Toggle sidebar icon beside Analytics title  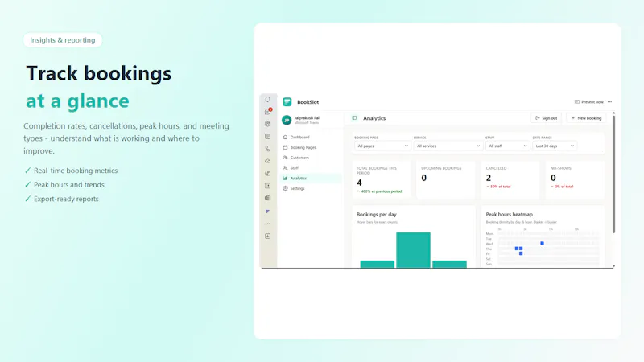pyautogui.click(x=354, y=118)
